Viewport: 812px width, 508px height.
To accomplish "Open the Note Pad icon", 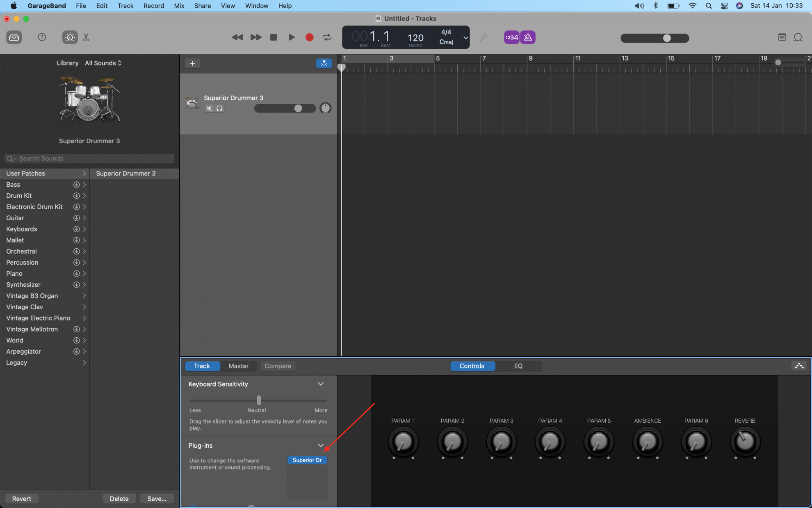I will (782, 37).
